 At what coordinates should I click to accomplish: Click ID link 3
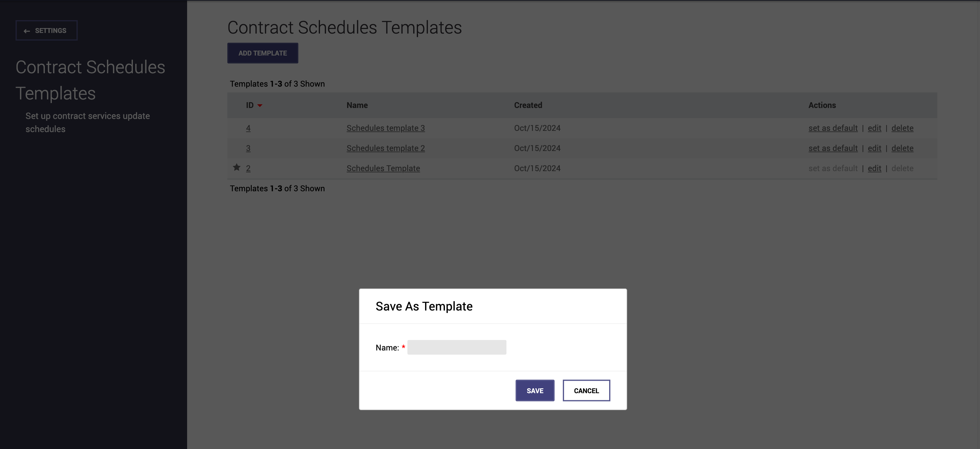(x=248, y=148)
